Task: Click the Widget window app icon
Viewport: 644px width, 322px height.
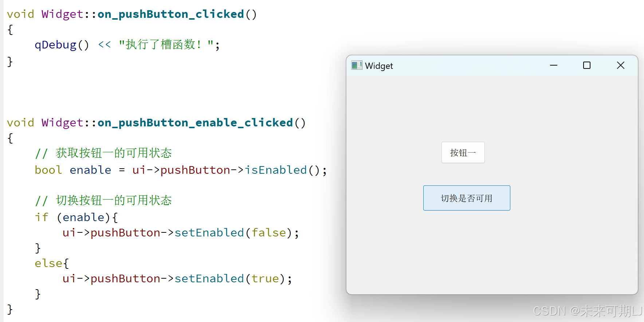Action: (x=357, y=66)
